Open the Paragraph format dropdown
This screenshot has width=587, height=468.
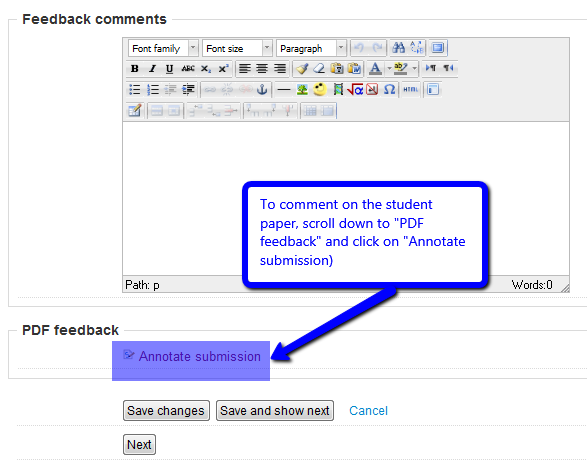(x=311, y=48)
